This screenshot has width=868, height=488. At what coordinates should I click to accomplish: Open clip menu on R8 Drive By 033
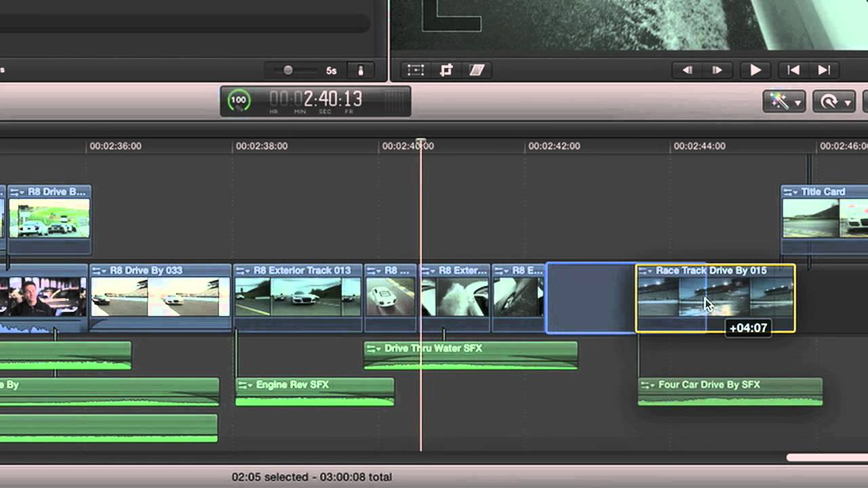click(99, 270)
